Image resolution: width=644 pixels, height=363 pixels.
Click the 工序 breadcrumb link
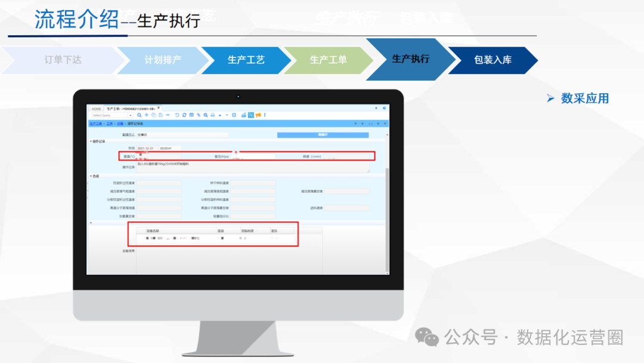[x=109, y=124]
